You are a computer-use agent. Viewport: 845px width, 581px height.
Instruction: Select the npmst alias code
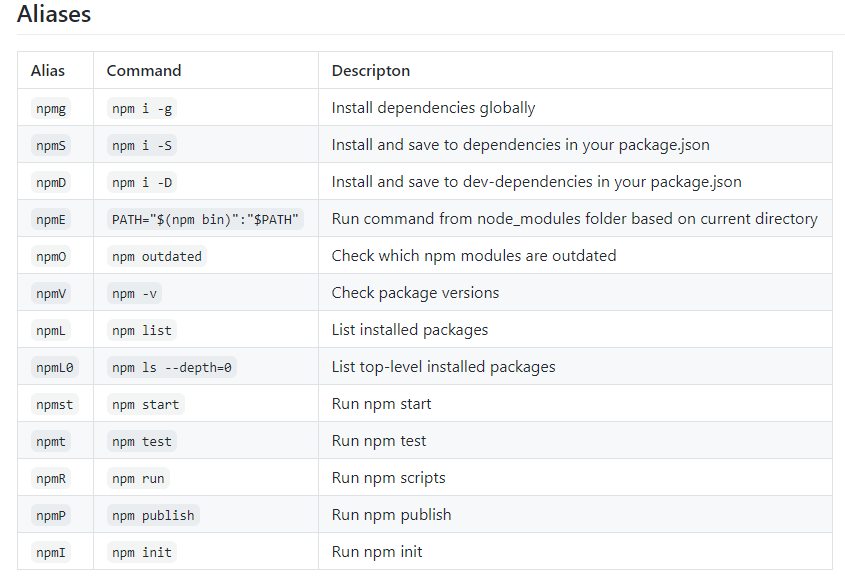pos(54,404)
